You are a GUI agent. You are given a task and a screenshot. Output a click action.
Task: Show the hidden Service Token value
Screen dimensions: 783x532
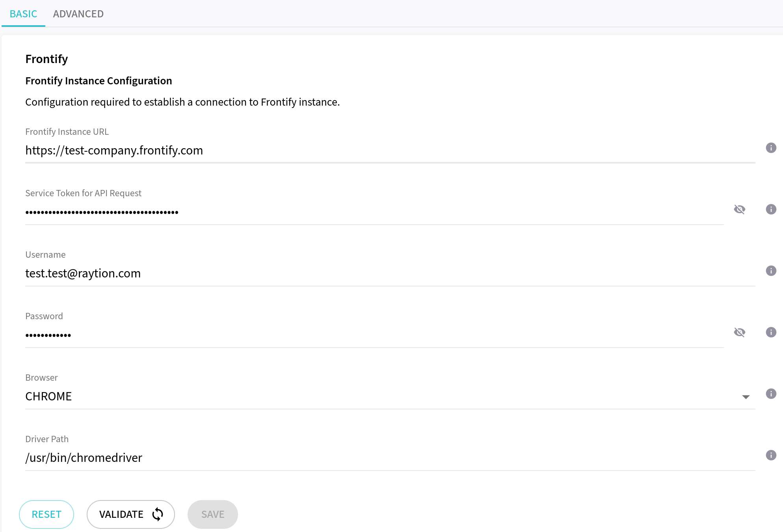click(x=740, y=209)
